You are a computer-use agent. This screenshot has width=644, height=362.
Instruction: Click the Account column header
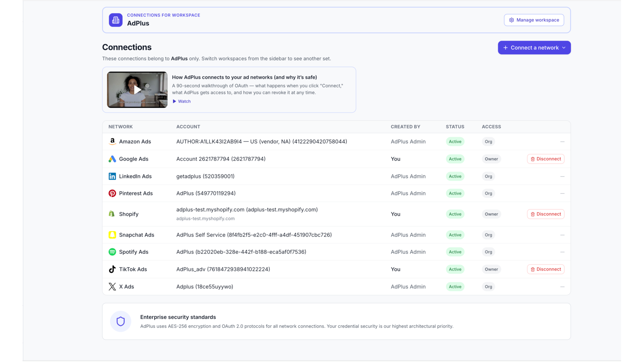(x=188, y=127)
